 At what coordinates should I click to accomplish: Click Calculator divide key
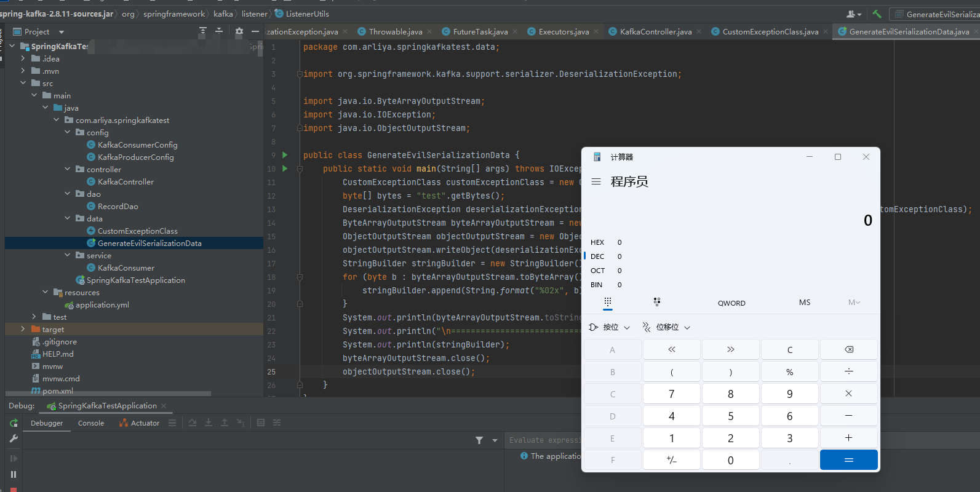849,371
